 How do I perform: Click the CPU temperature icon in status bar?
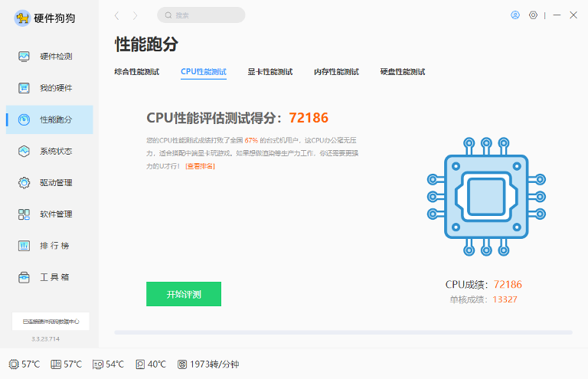point(14,364)
